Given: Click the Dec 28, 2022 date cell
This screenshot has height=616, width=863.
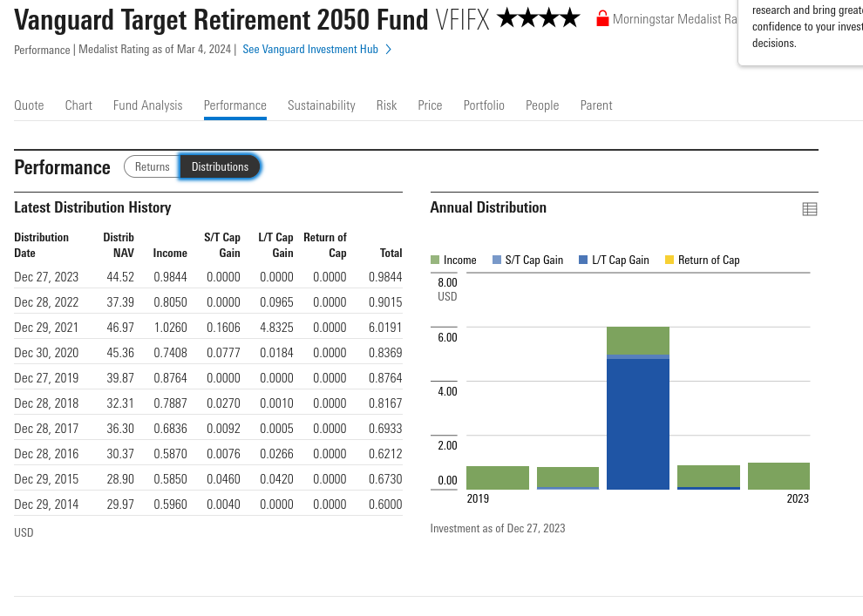Looking at the screenshot, I should (x=46, y=302).
